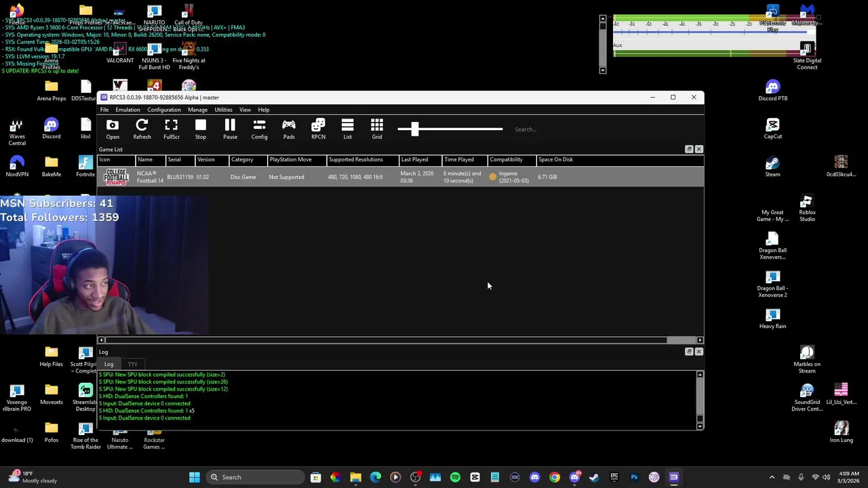The height and width of the screenshot is (488, 868).
Task: Sort by Last Played column header
Action: tap(420, 160)
